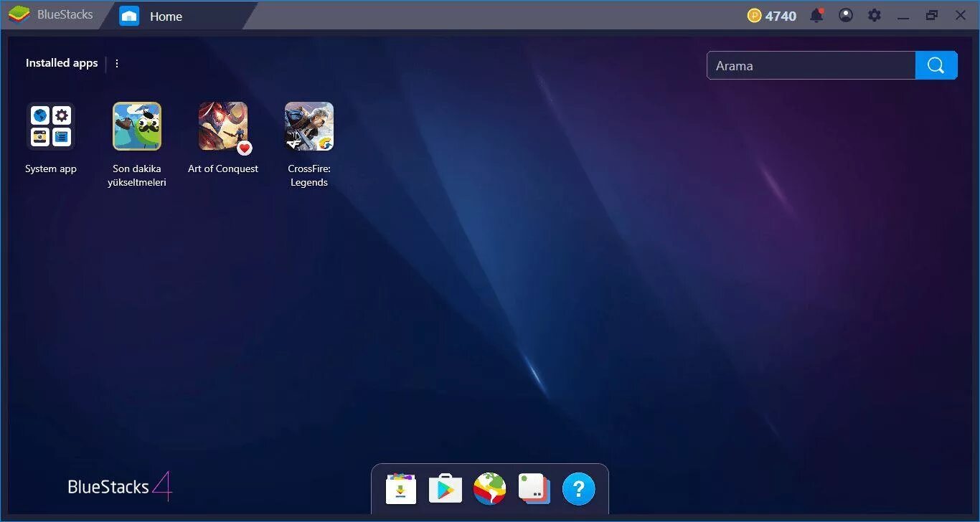This screenshot has width=980, height=522.
Task: Open notifications using the bell icon
Action: (x=816, y=14)
